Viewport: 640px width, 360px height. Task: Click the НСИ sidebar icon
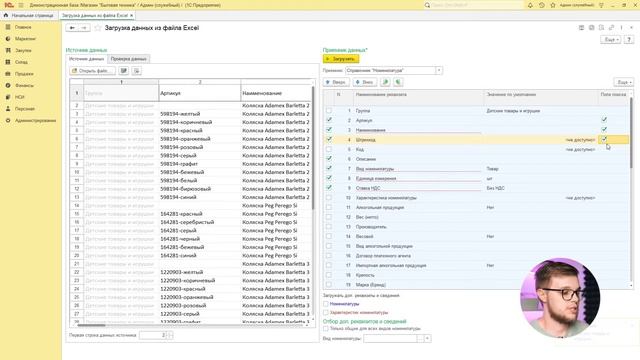point(8,97)
